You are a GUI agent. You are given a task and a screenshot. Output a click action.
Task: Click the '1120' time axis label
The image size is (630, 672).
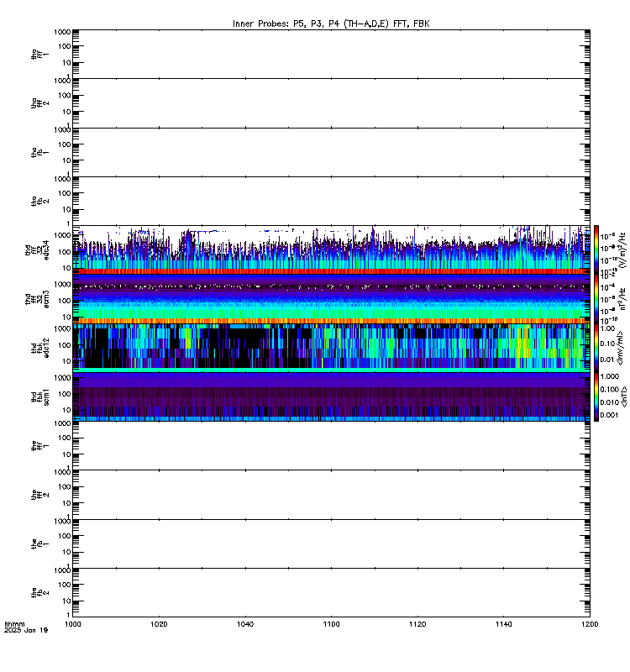(x=417, y=624)
